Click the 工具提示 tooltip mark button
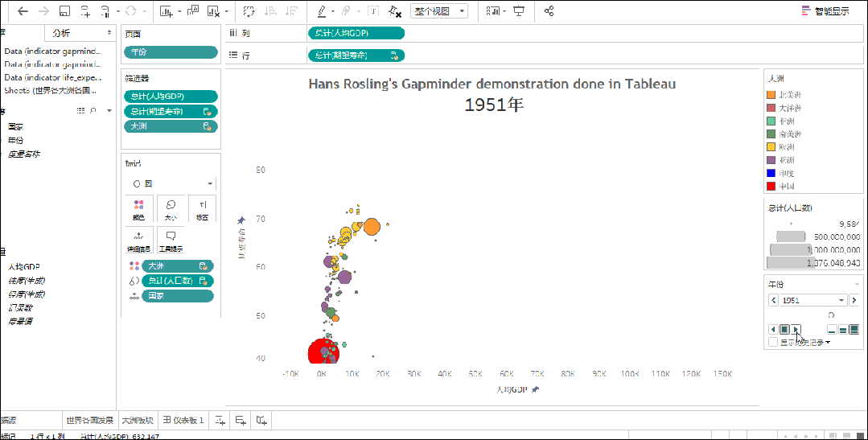This screenshot has width=868, height=440. coord(171,241)
